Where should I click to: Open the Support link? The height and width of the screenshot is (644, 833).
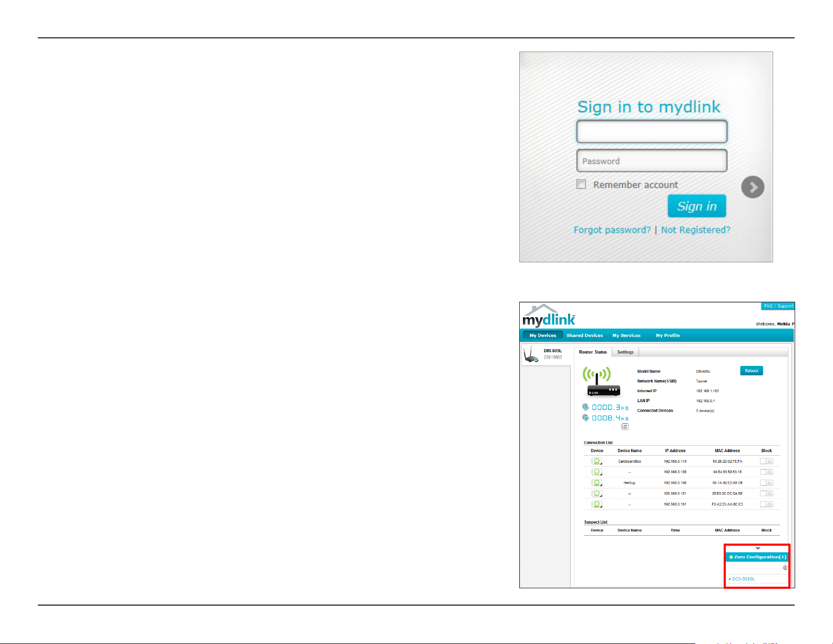point(785,306)
